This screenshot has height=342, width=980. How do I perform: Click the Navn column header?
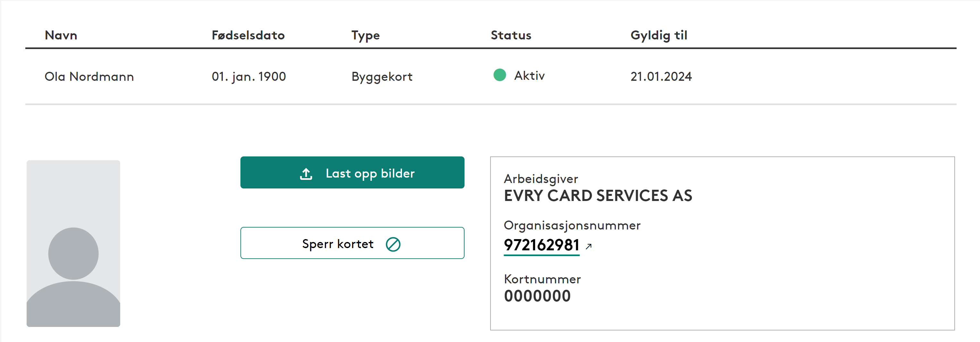coord(61,35)
